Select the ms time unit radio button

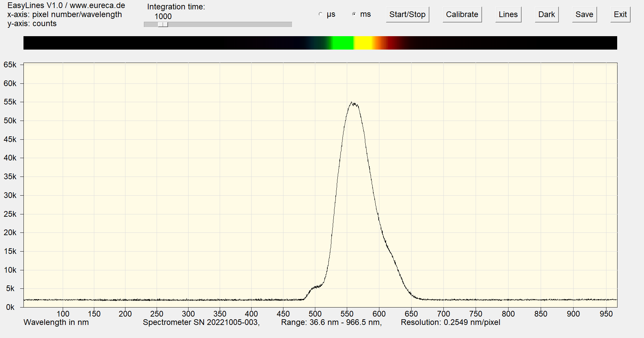tap(354, 14)
